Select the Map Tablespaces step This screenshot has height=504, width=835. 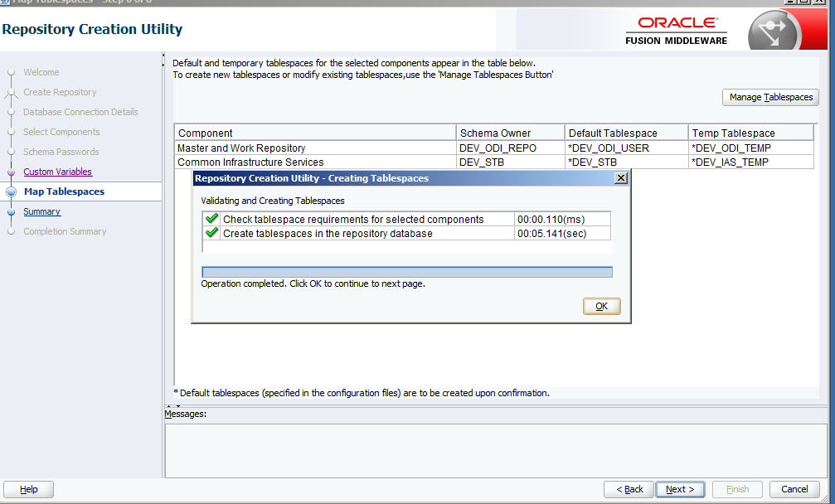coord(64,191)
